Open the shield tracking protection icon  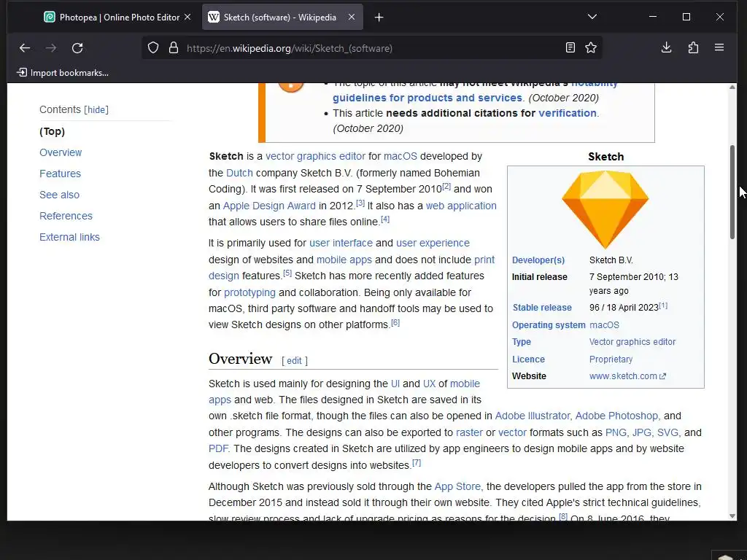(x=153, y=47)
